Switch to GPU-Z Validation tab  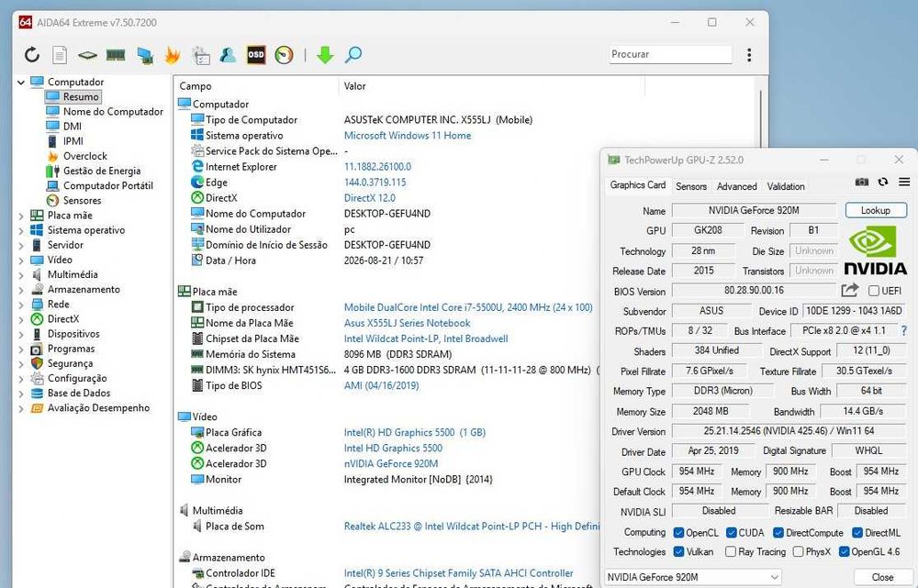tap(786, 186)
